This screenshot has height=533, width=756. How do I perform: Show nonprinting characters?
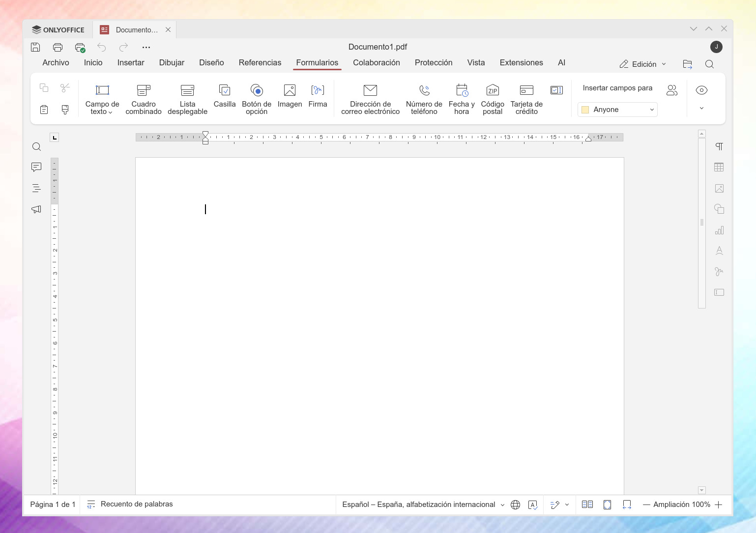(719, 146)
